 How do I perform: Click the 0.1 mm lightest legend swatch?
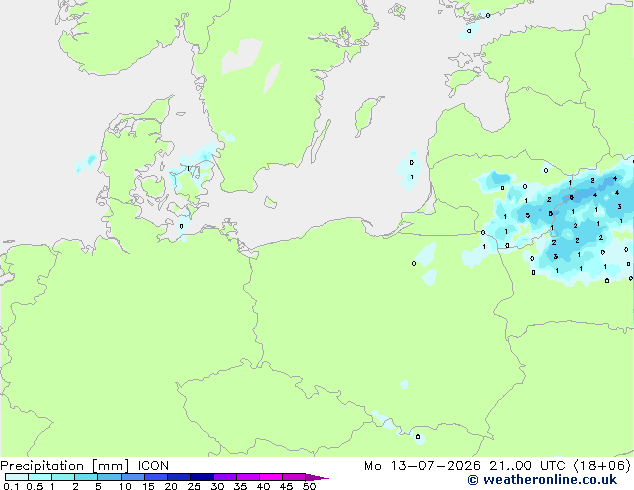point(17,477)
